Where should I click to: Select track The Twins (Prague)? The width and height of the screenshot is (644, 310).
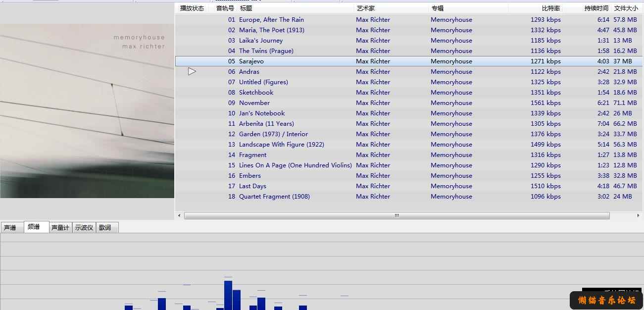tap(266, 51)
